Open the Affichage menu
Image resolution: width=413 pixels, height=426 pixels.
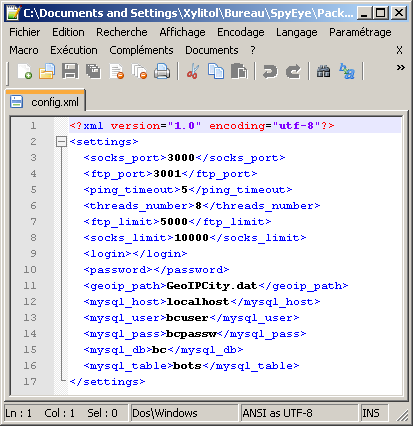point(182,32)
